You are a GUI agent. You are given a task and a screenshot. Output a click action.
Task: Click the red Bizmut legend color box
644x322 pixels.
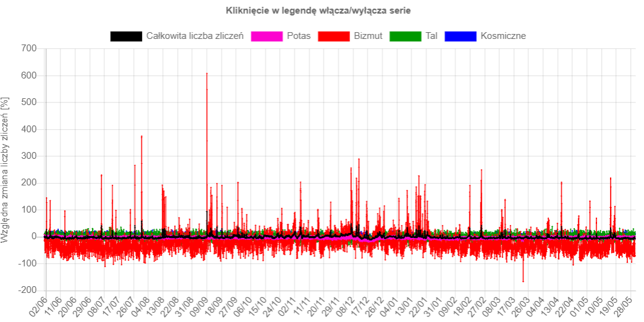point(334,36)
